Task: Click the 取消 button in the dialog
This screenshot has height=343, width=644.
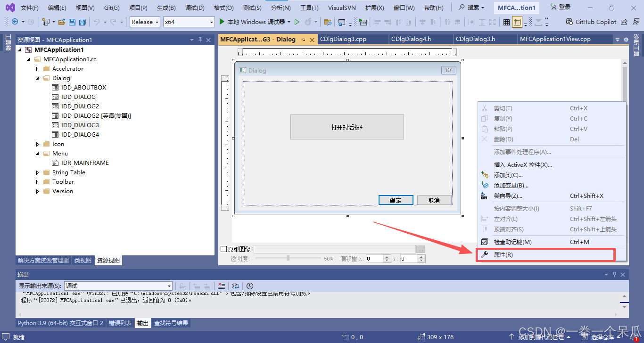Action: click(x=434, y=200)
